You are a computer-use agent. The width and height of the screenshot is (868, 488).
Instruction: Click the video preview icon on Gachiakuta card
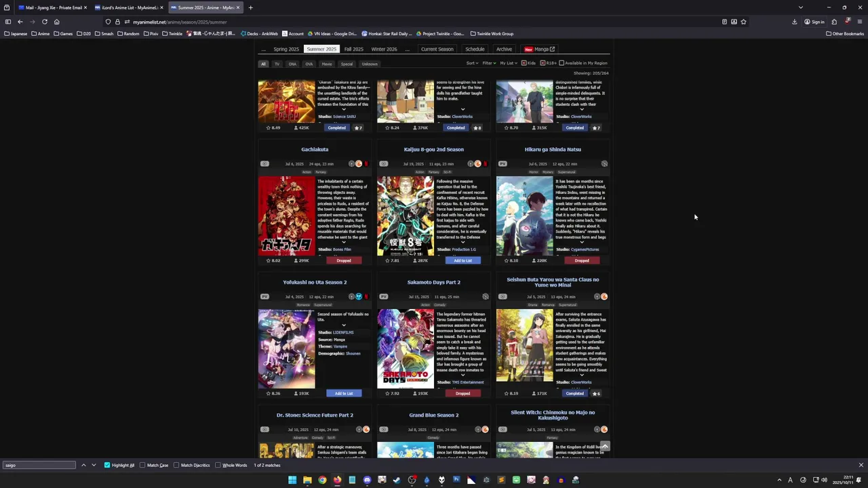[264, 163]
